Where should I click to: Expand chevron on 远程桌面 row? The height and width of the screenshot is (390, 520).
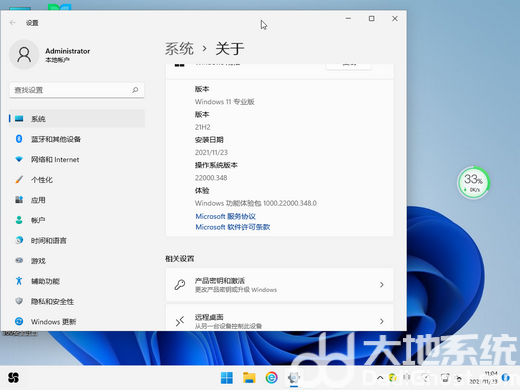(x=382, y=321)
